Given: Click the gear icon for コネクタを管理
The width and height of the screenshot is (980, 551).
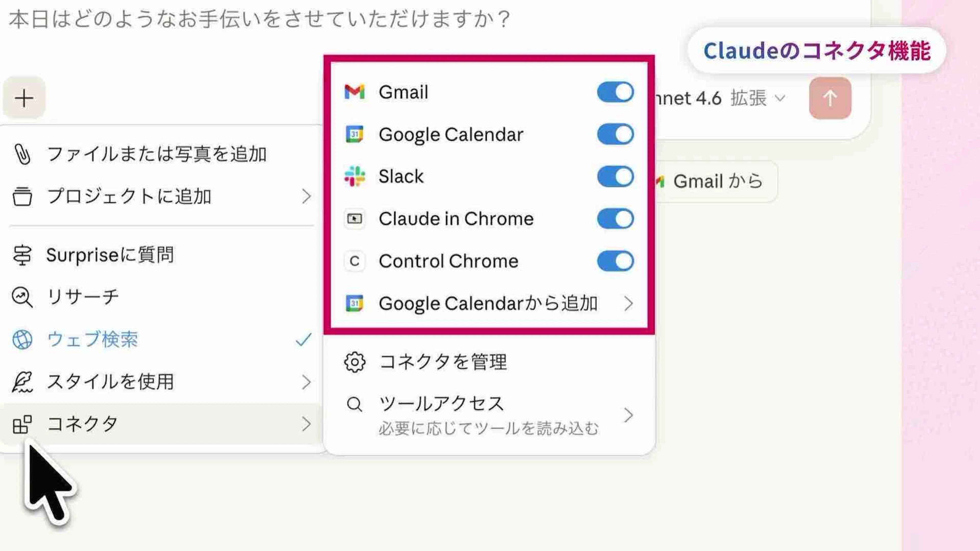Looking at the screenshot, I should click(354, 362).
